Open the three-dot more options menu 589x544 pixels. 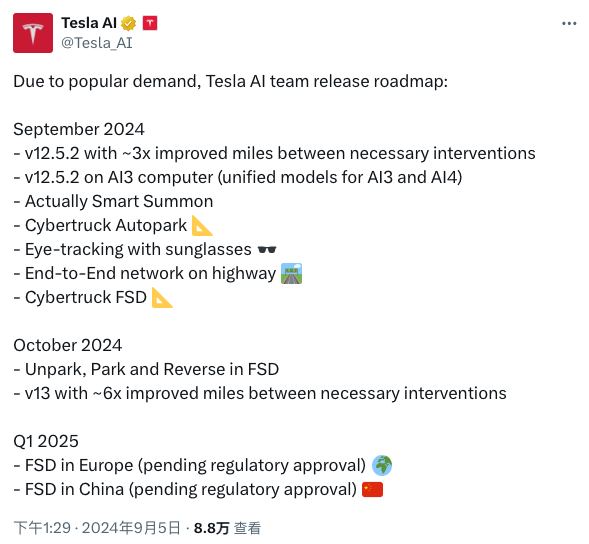[569, 24]
